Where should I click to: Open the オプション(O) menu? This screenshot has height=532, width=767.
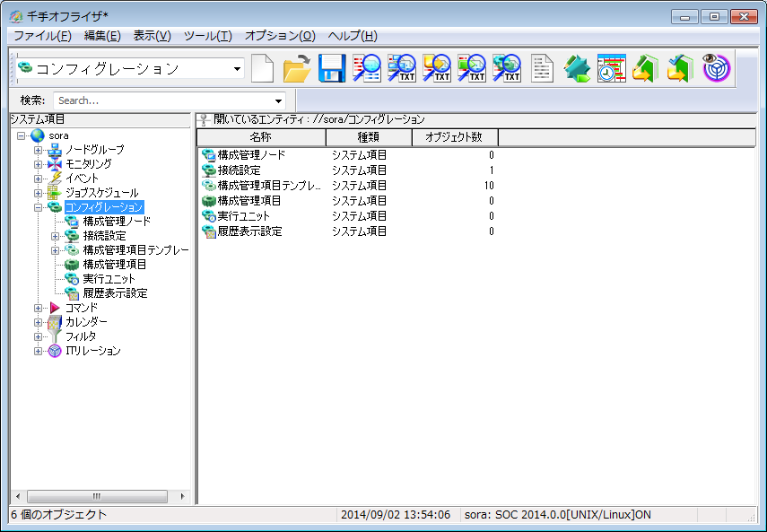point(280,36)
